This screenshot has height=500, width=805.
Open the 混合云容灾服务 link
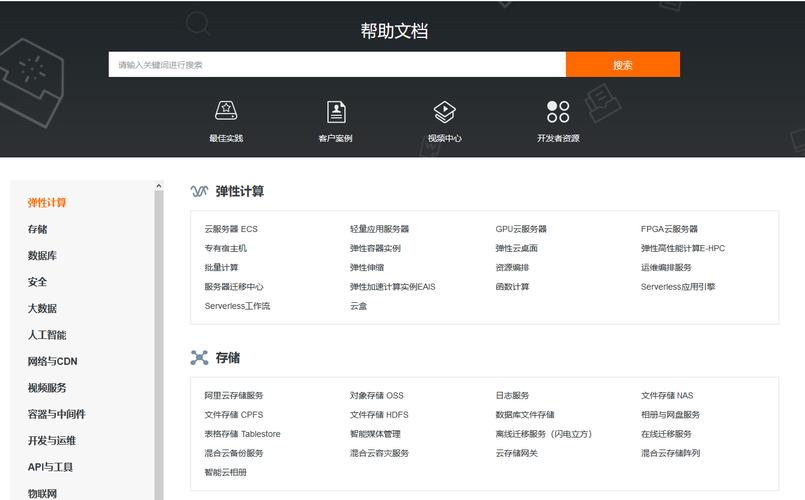[x=379, y=453]
